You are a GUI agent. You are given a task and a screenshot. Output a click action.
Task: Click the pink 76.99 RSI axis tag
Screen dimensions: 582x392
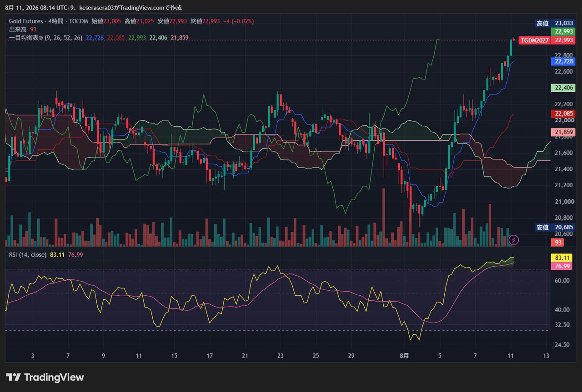pyautogui.click(x=561, y=266)
